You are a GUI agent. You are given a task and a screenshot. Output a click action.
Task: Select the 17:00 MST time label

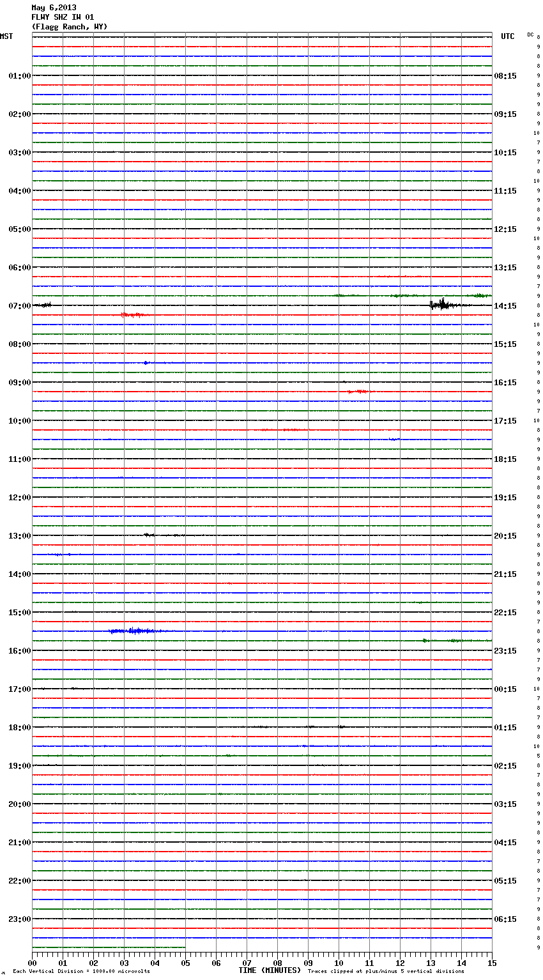click(x=20, y=689)
